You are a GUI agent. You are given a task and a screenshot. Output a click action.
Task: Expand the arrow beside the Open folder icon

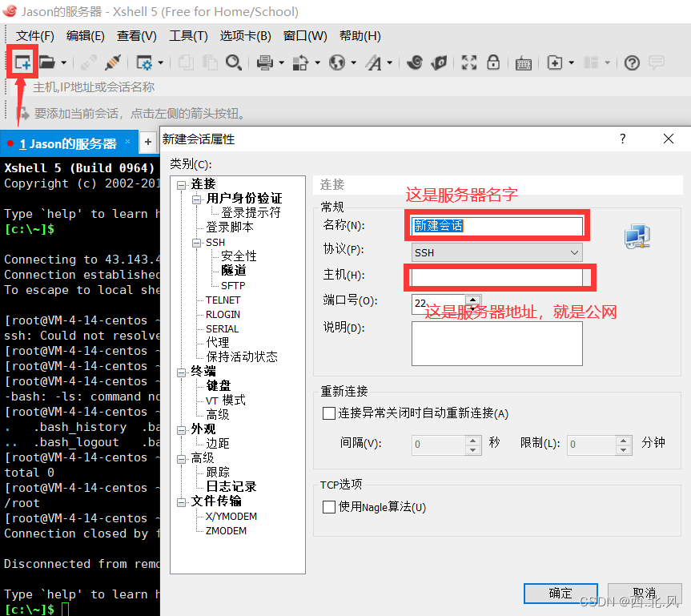[x=64, y=63]
